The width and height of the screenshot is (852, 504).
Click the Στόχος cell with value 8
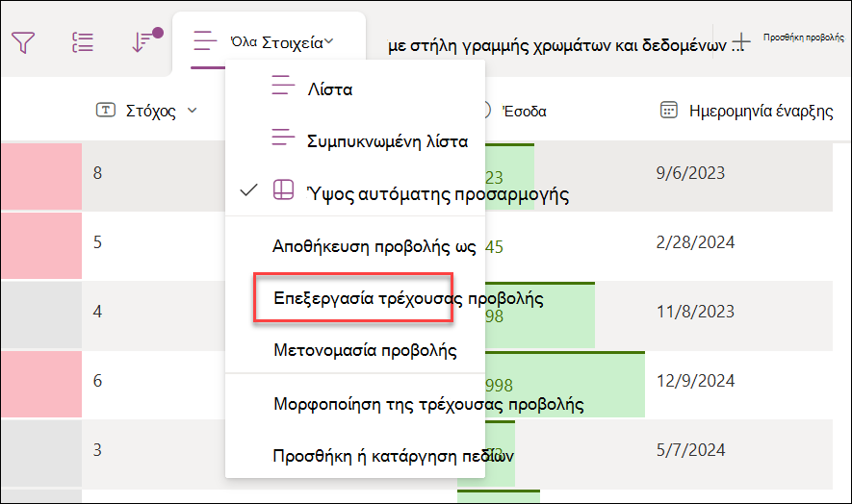click(97, 173)
